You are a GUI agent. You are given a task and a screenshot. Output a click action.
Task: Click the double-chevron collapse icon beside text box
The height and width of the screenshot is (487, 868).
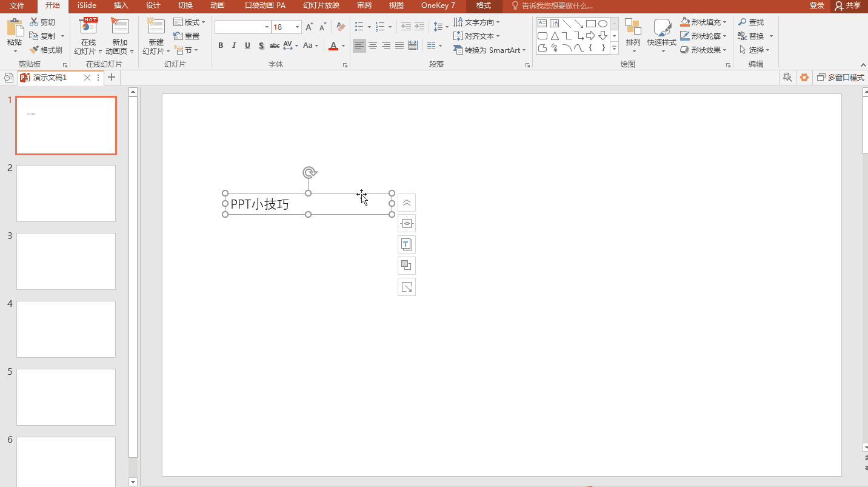click(407, 203)
